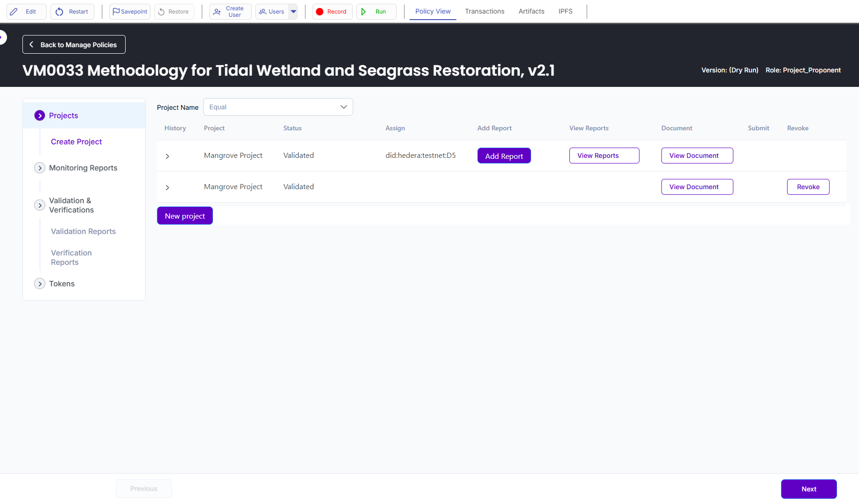859x504 pixels.
Task: Expand the collapsed side panel arrow
Action: pos(3,37)
